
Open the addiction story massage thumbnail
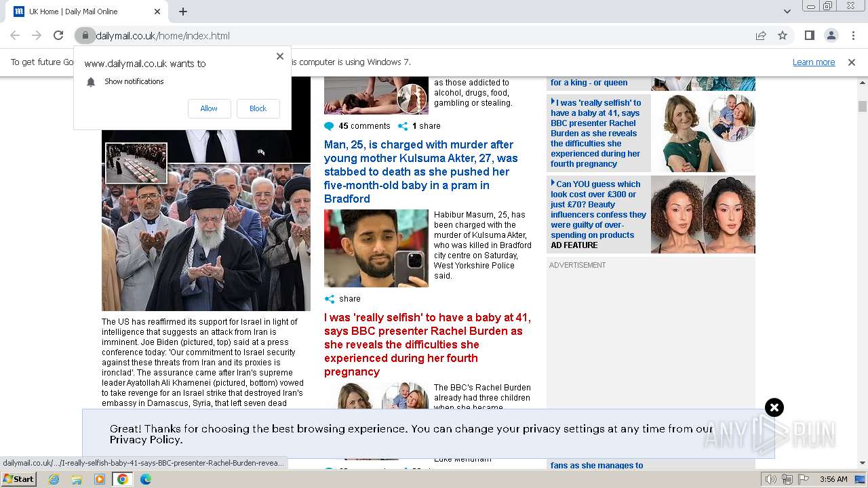pyautogui.click(x=376, y=96)
